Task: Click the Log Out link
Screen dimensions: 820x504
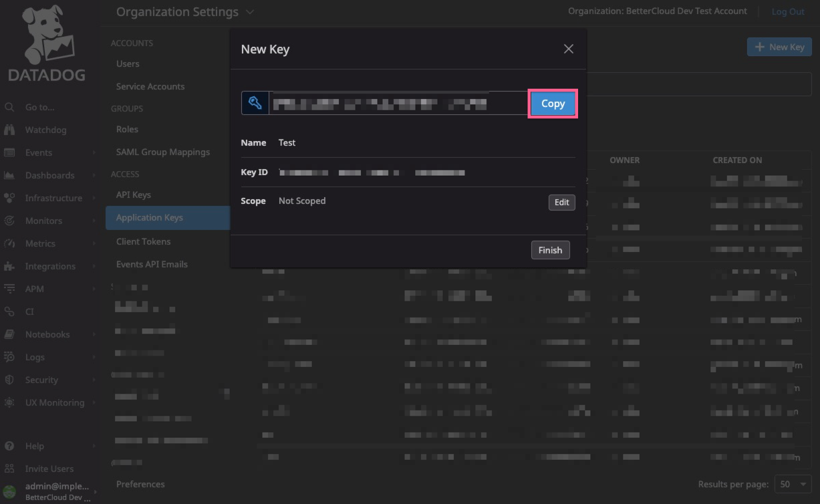Action: [788, 11]
